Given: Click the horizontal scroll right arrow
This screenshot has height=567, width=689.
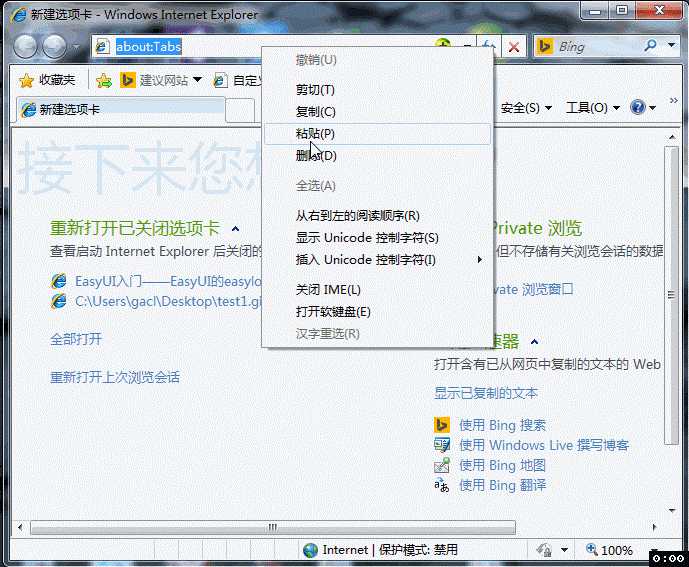Looking at the screenshot, I should coord(654,527).
